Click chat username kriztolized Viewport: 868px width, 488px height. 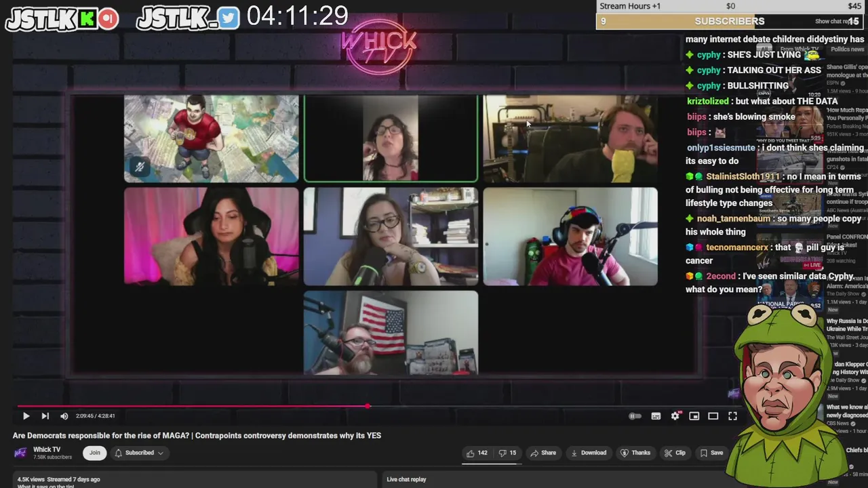[x=708, y=101]
